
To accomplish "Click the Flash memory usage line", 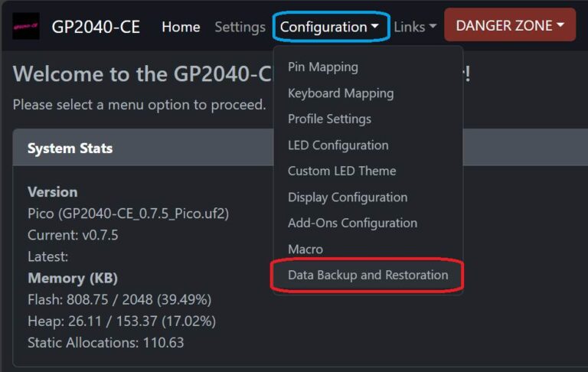I will pos(119,299).
